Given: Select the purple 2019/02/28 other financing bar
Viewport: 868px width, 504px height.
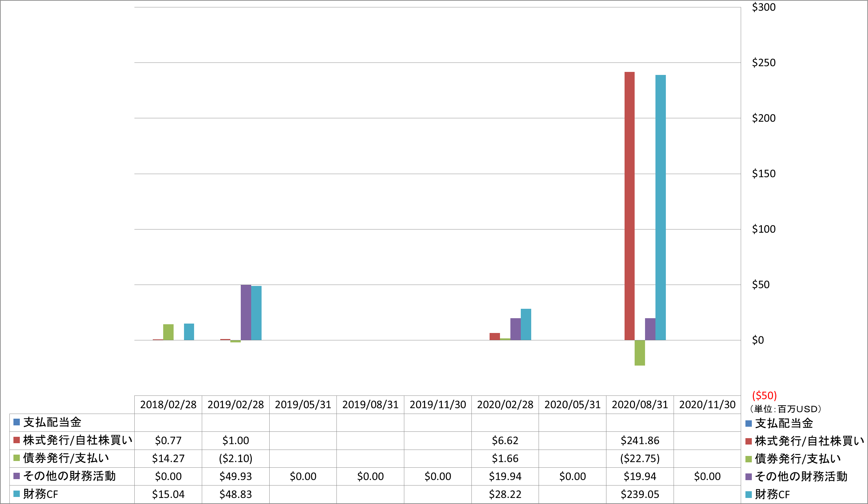Looking at the screenshot, I should (x=246, y=312).
